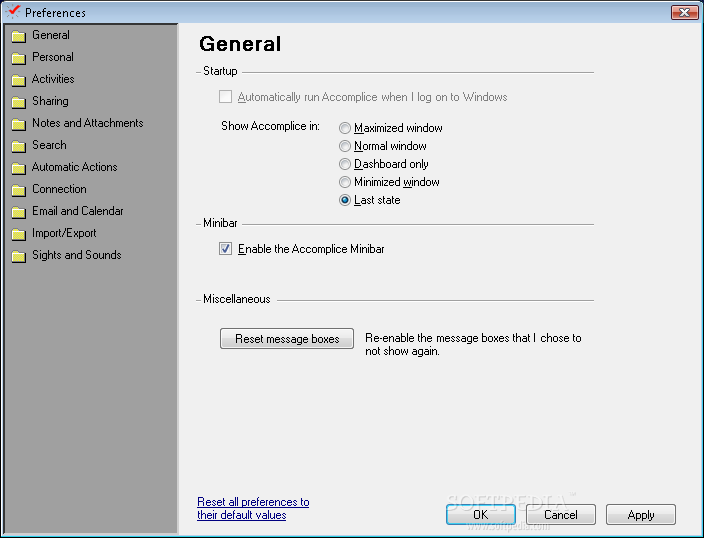Select Connection in the sidebar

(59, 189)
